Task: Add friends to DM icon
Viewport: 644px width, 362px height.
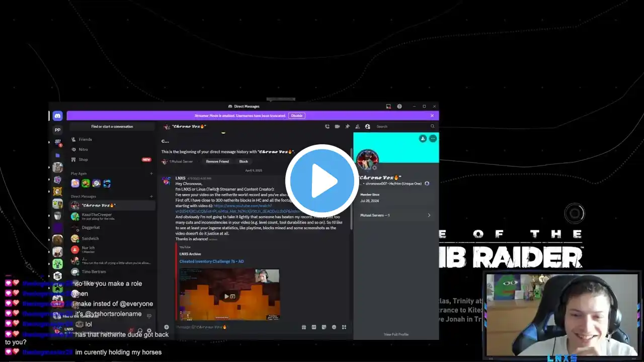Action: point(357,127)
